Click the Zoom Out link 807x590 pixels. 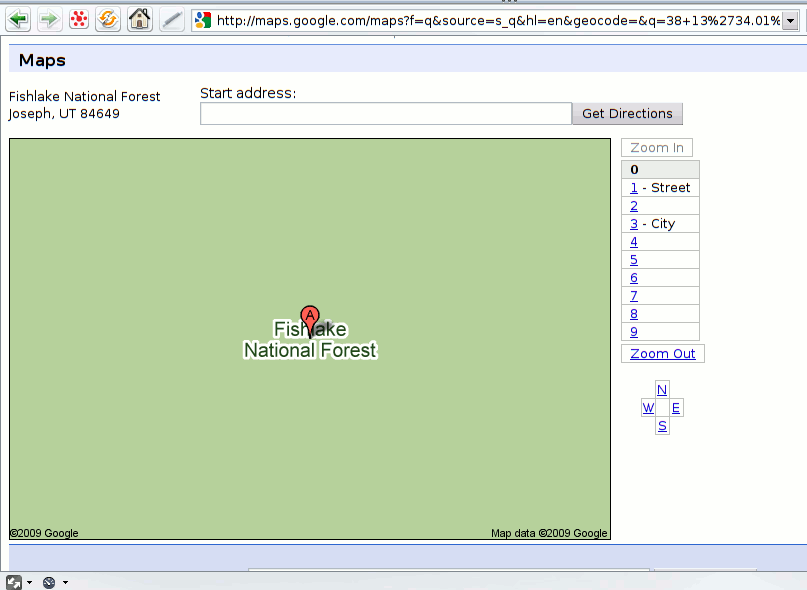tap(662, 354)
